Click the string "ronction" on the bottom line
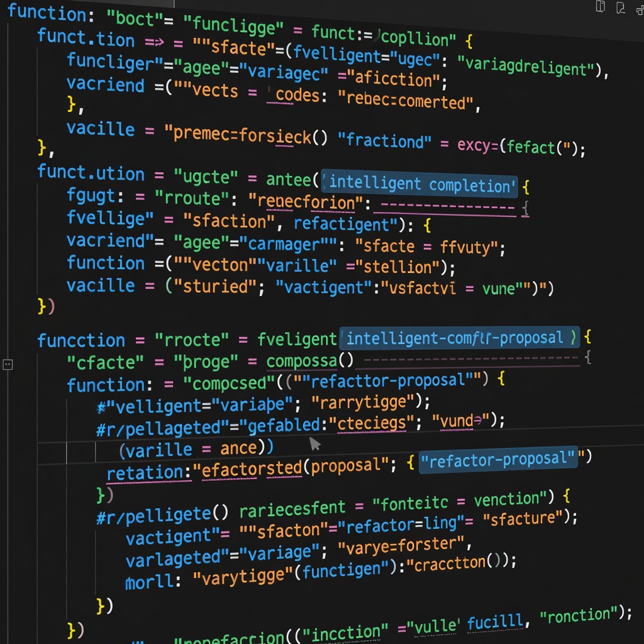Viewport: 644px width, 644px height. click(x=579, y=615)
